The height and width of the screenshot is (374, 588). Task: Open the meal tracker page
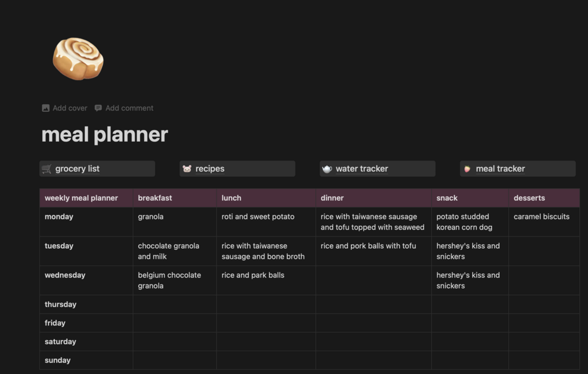click(500, 169)
